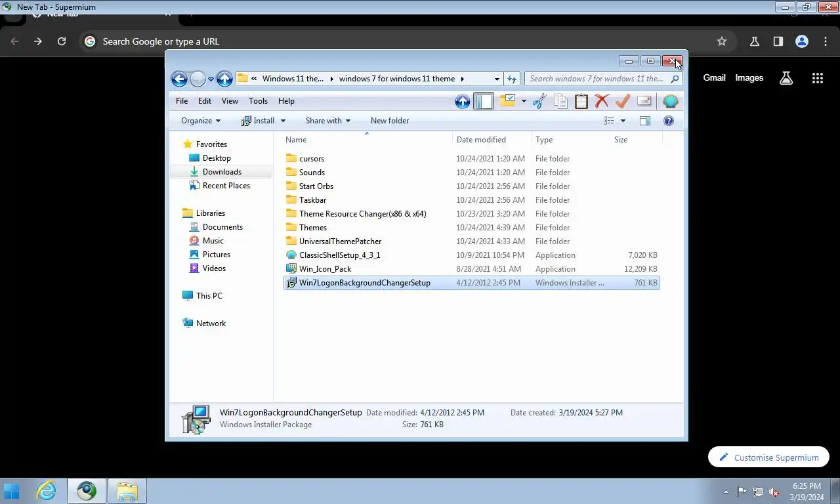Open the Share with dropdown

coord(328,121)
